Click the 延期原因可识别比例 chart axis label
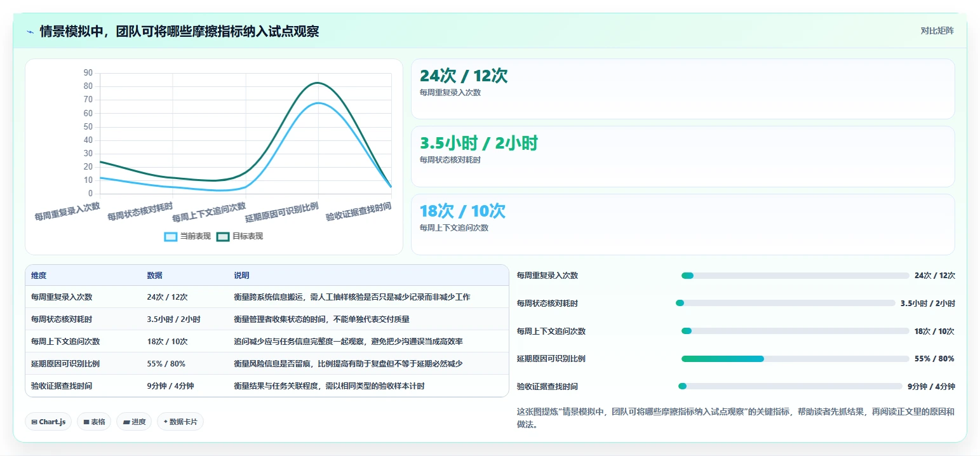 pyautogui.click(x=282, y=213)
